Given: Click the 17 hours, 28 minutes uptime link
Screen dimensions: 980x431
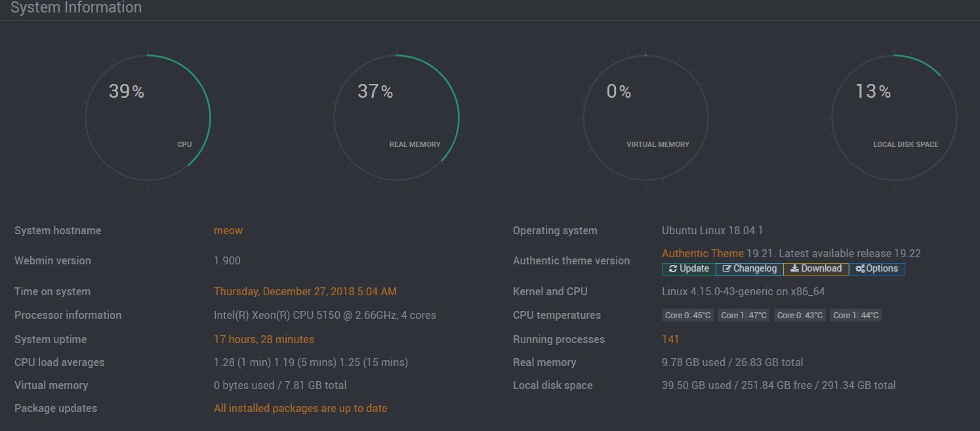Looking at the screenshot, I should [x=264, y=339].
